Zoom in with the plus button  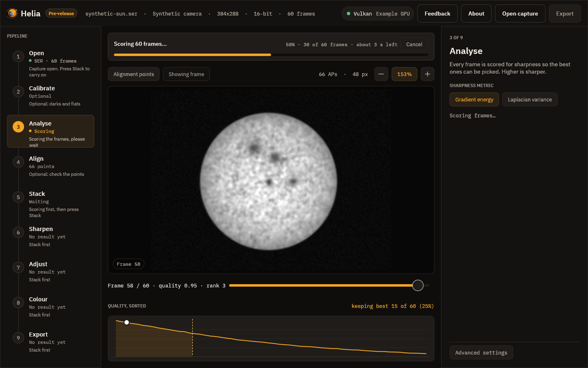click(427, 74)
